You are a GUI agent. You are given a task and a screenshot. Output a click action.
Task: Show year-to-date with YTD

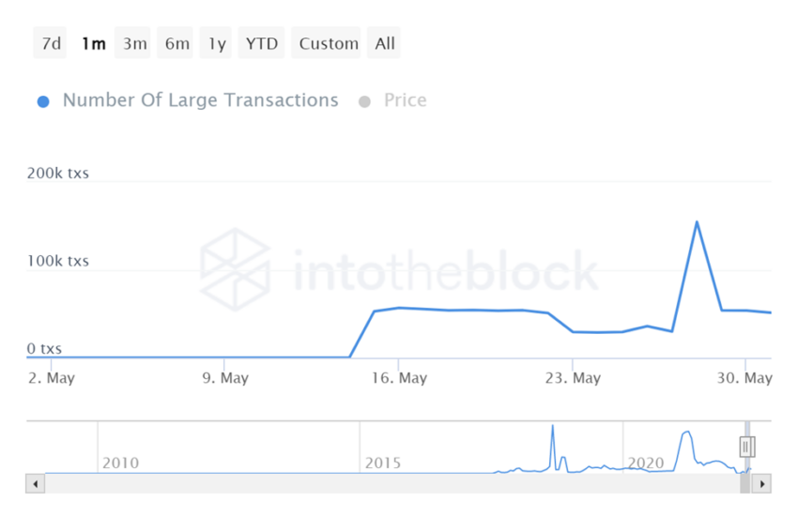point(262,43)
